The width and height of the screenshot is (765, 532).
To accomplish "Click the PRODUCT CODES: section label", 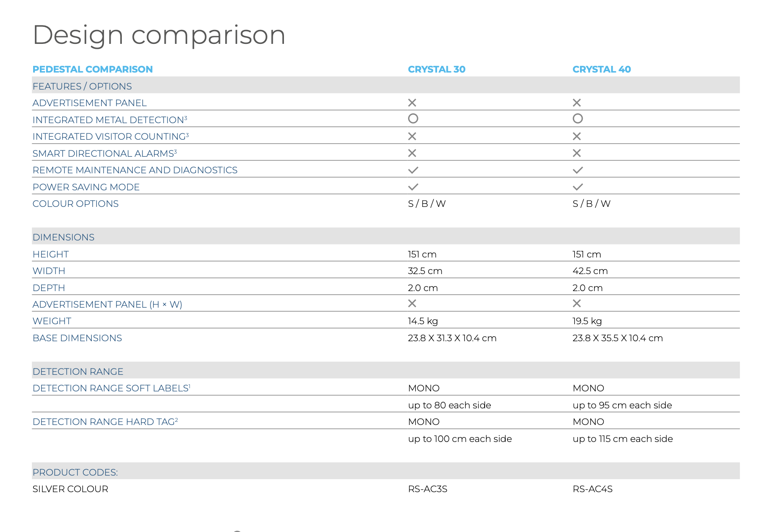I will point(75,472).
